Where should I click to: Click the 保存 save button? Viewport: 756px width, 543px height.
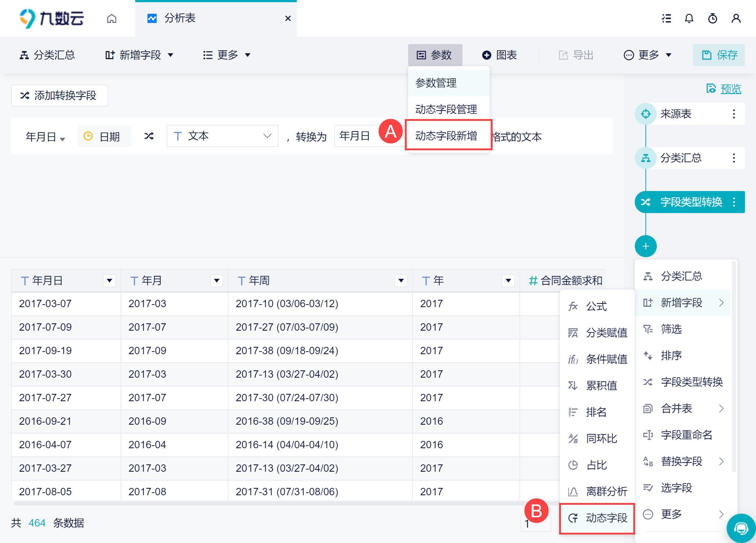719,55
